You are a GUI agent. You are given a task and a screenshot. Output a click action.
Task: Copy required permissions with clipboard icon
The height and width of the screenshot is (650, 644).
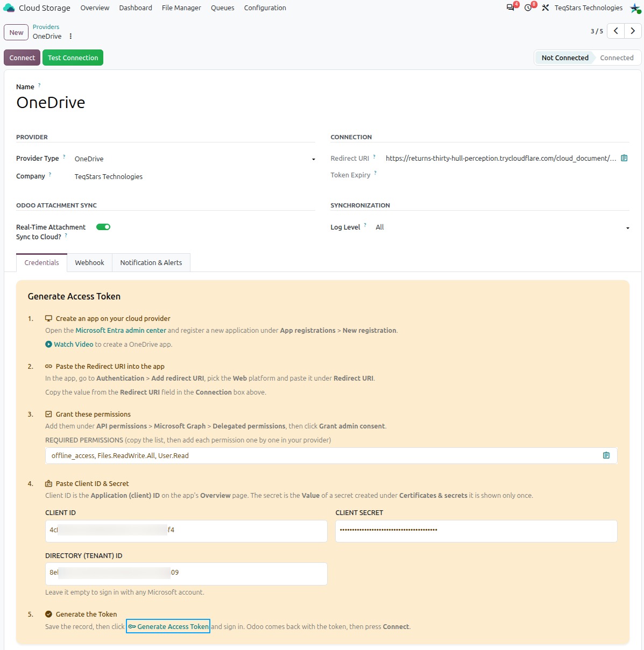(606, 455)
